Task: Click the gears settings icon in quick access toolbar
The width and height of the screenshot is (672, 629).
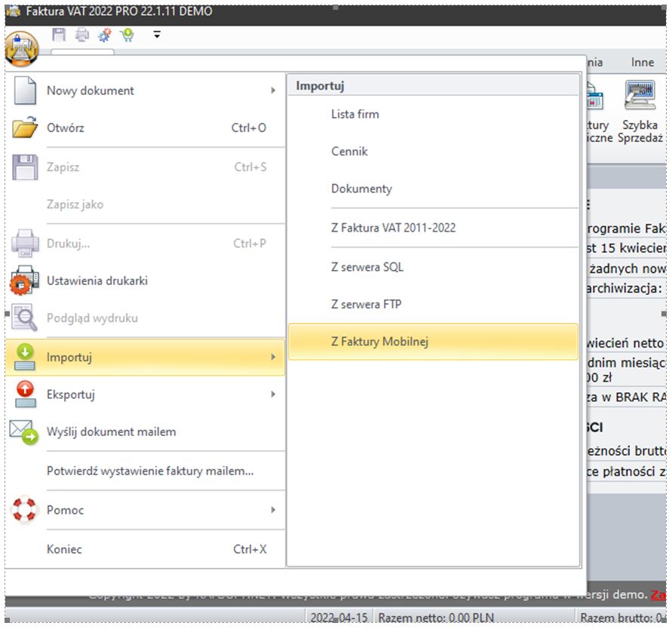Action: pyautogui.click(x=105, y=35)
